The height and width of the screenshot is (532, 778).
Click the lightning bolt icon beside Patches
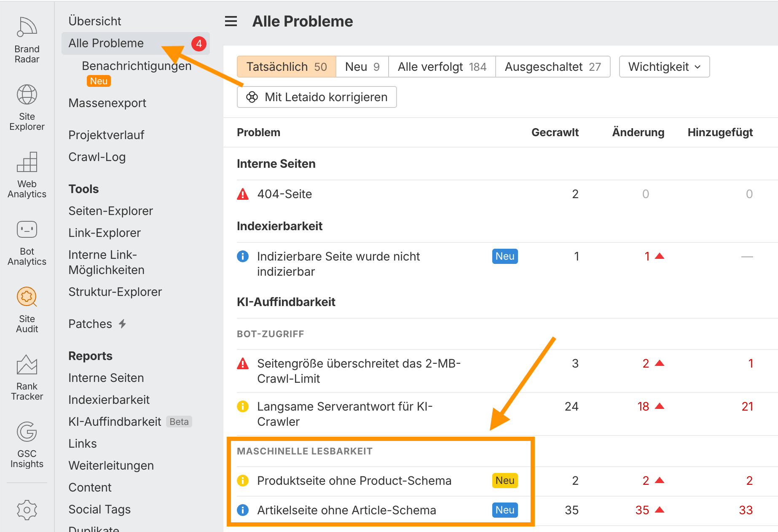[123, 324]
